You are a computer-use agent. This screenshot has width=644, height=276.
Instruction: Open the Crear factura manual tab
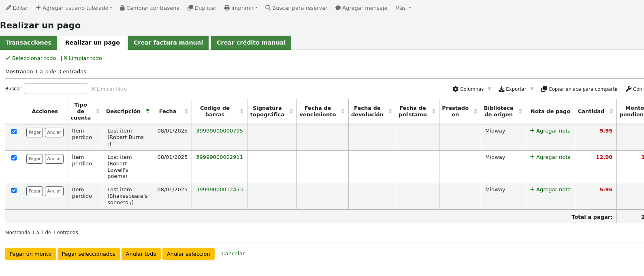tap(168, 43)
